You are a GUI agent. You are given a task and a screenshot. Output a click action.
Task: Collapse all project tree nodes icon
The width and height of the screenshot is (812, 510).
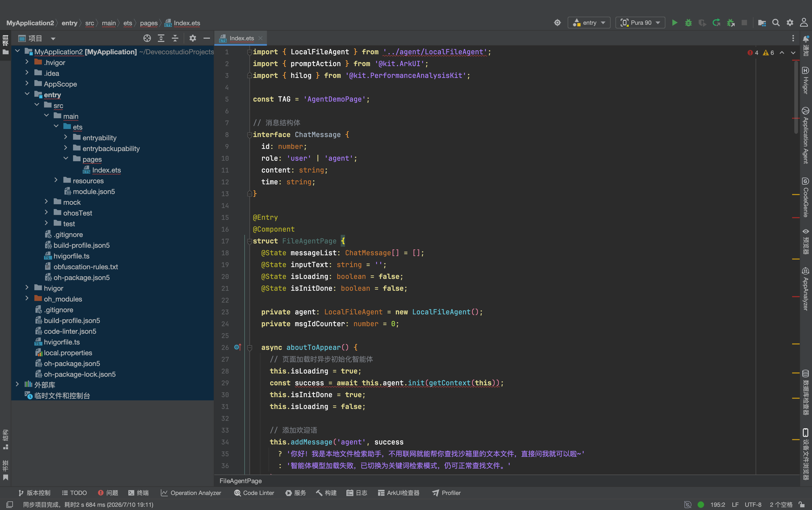coord(175,38)
